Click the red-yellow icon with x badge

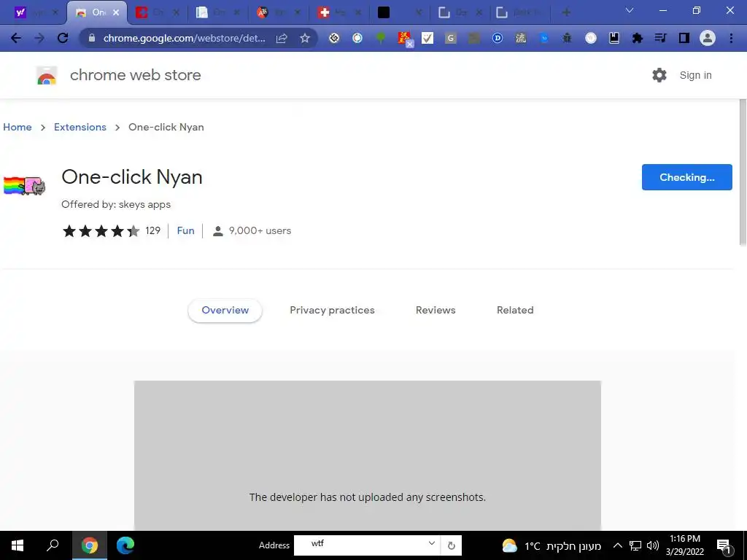click(x=405, y=39)
